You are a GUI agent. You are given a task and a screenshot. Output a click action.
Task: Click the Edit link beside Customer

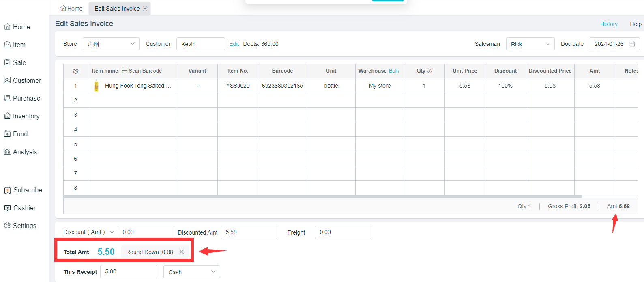click(234, 44)
